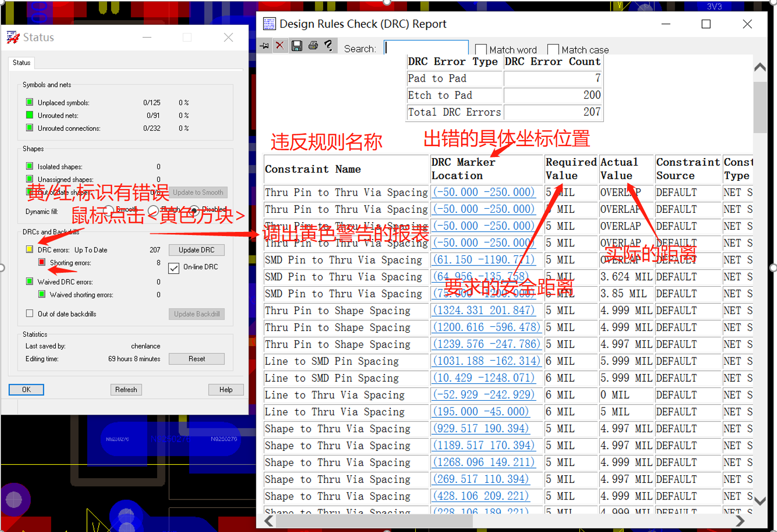Click the yellow DRC errors status square
This screenshot has width=777, height=532.
(x=29, y=249)
